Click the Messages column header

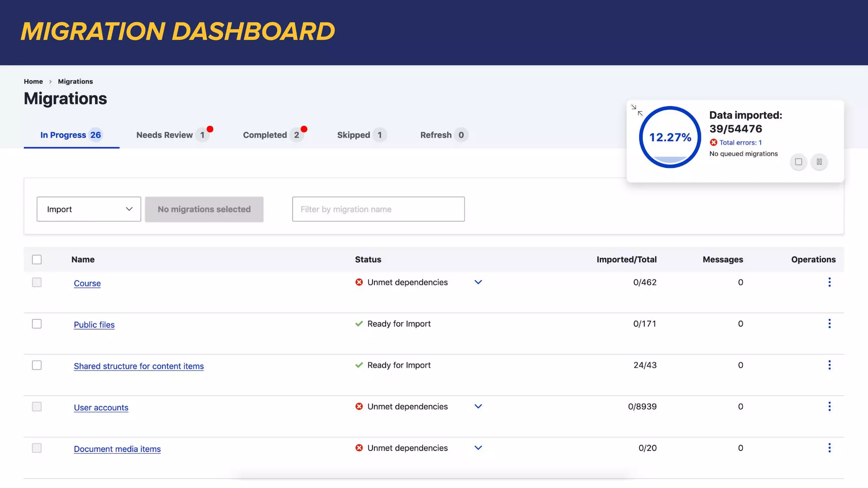[723, 260]
